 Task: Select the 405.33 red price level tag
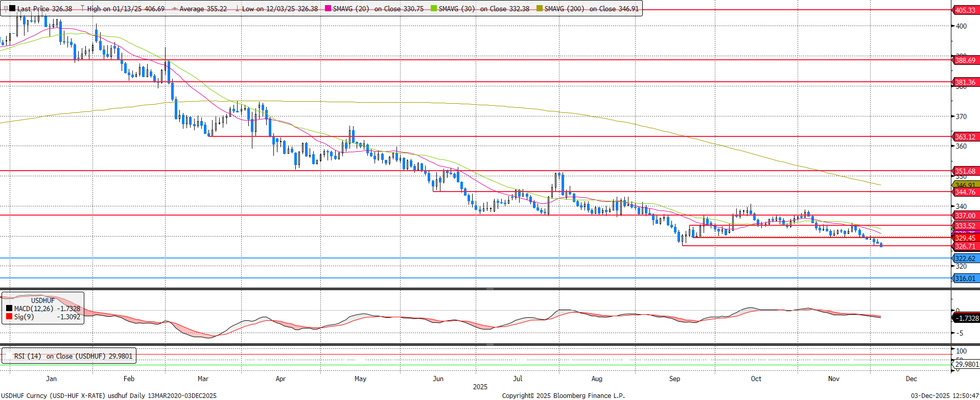click(x=965, y=10)
